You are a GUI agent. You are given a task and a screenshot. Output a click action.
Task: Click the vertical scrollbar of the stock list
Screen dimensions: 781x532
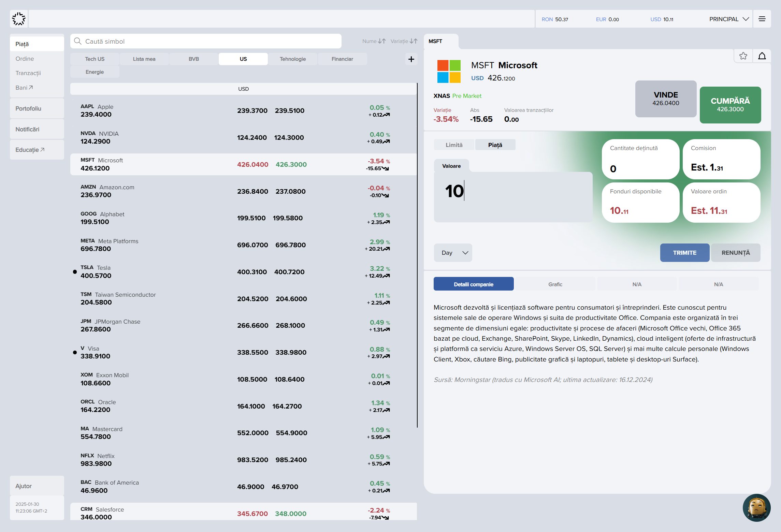pyautogui.click(x=417, y=255)
